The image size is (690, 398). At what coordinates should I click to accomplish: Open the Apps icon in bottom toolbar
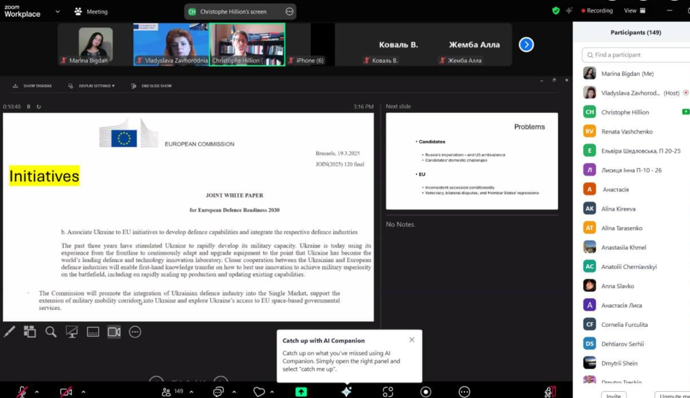(388, 391)
